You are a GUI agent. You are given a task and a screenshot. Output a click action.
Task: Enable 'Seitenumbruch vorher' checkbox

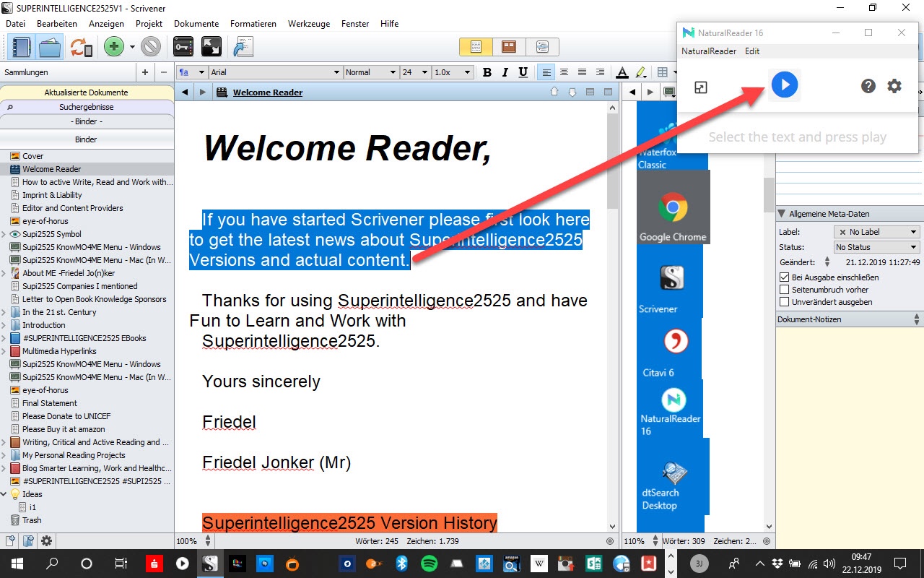coord(785,290)
